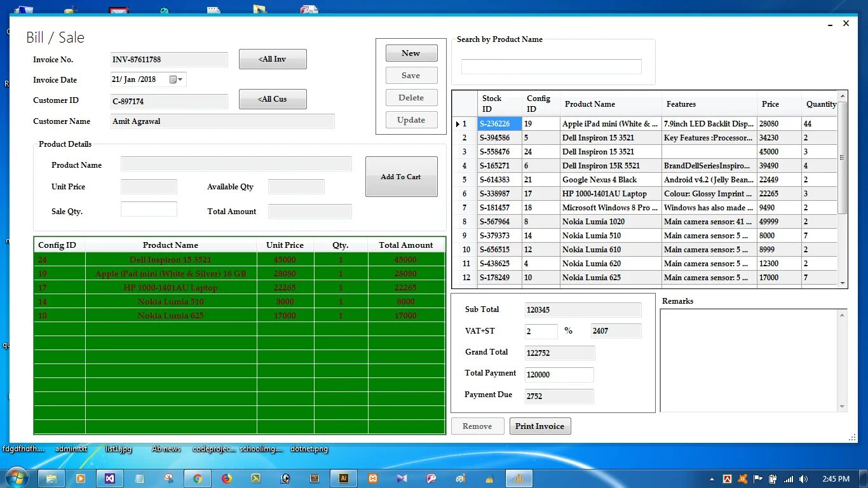
Task: Open network signal tray icon
Action: pos(789,479)
